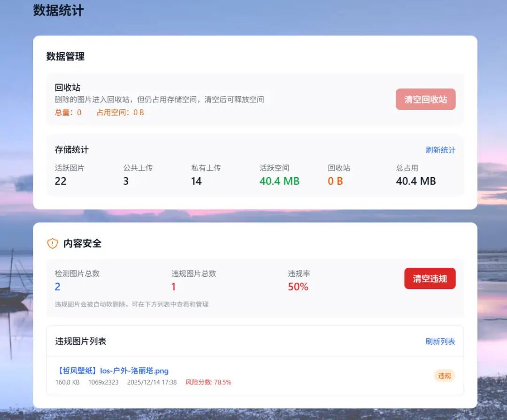Screen dimensions: 507x420
Task: Click the 违规图片列表 header
Action: click(x=81, y=341)
